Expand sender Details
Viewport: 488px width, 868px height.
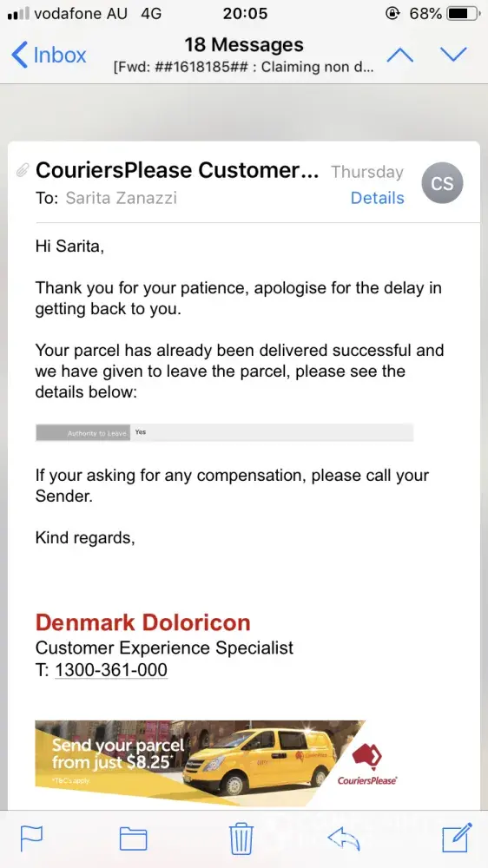click(377, 198)
